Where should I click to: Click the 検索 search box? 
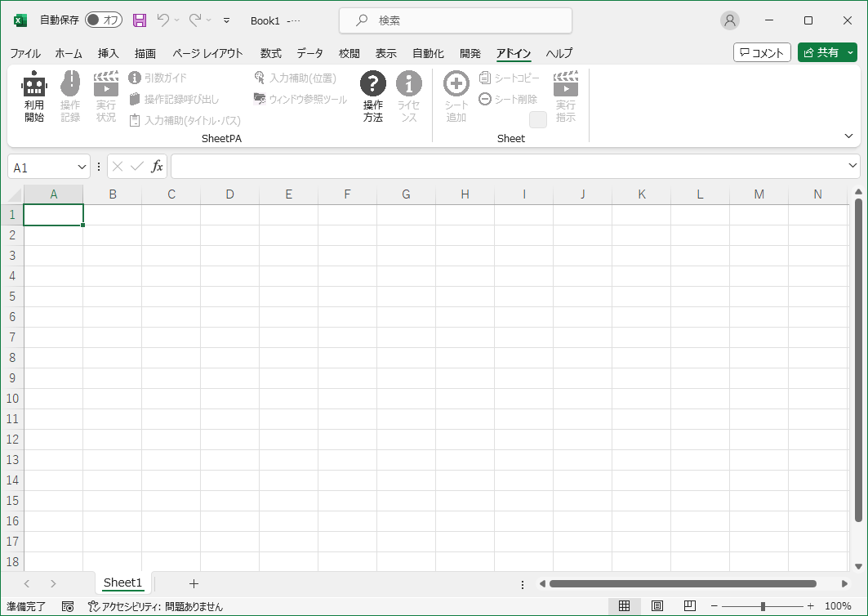click(x=456, y=20)
